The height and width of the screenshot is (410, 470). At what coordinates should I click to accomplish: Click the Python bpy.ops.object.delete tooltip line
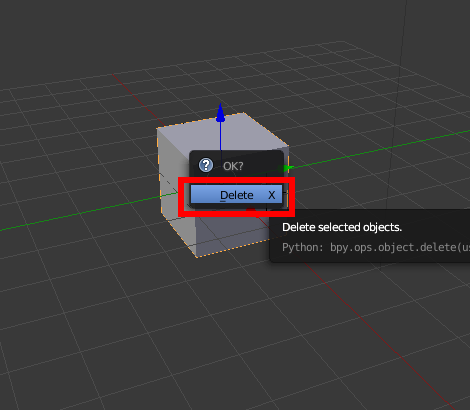pyautogui.click(x=376, y=247)
